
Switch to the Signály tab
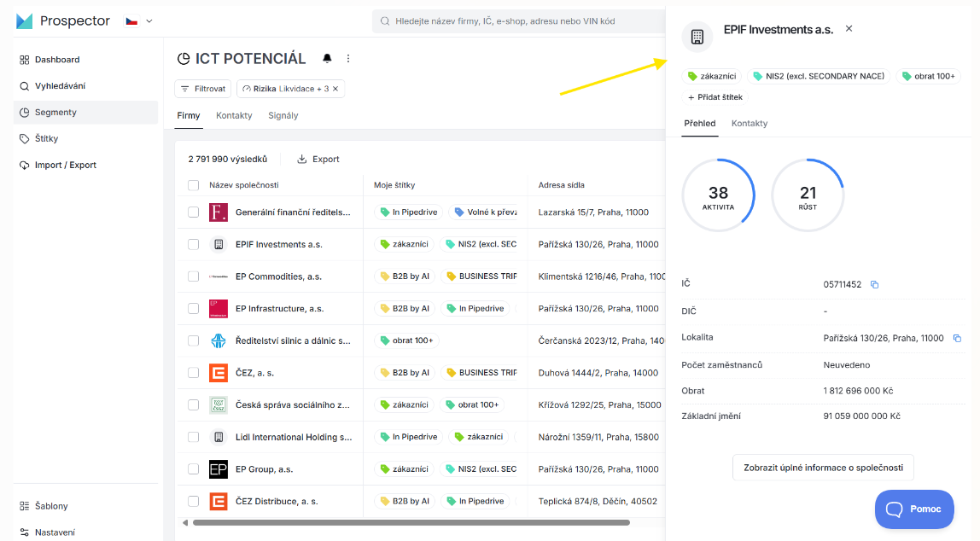[283, 115]
